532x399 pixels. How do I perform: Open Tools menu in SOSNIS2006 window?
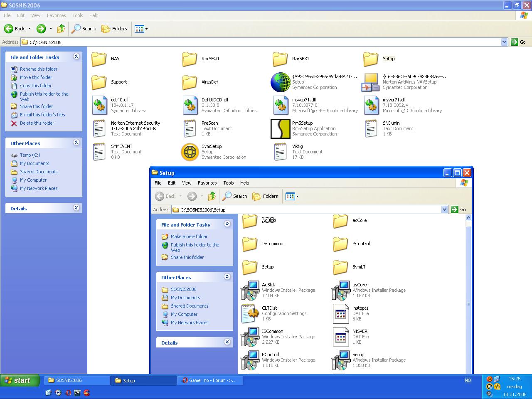(78, 15)
